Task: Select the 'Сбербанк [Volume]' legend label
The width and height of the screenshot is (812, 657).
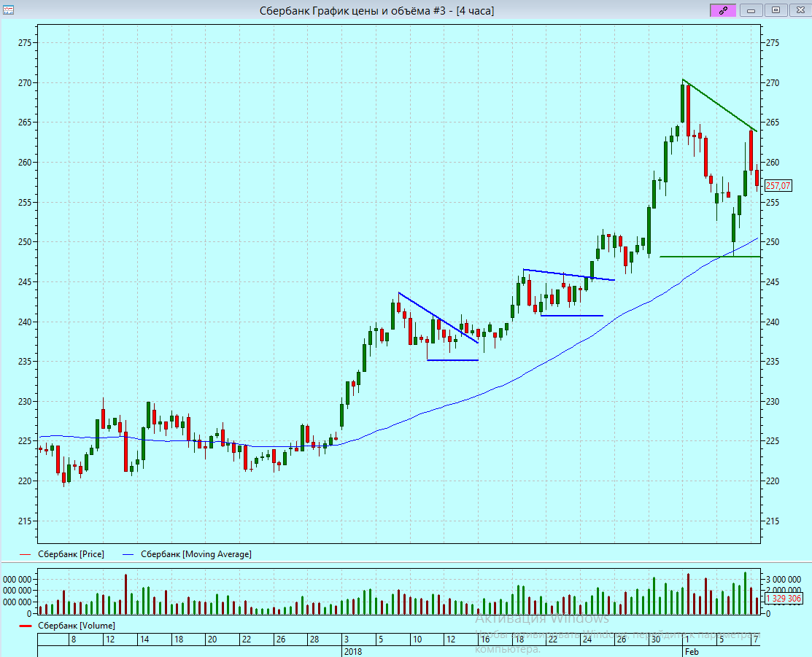Action: (77, 626)
